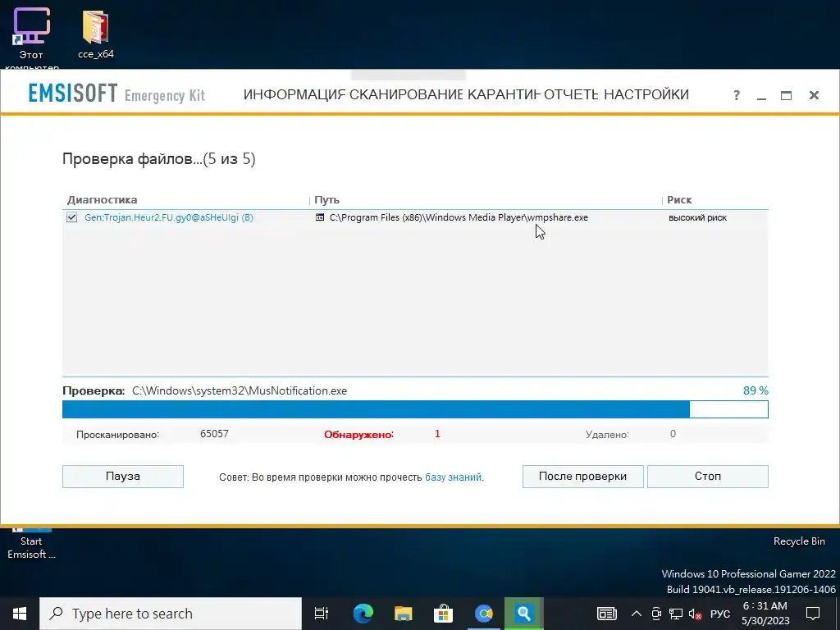Open the НАСТРОЙКИ tab
The width and height of the screenshot is (840, 630).
coord(646,95)
